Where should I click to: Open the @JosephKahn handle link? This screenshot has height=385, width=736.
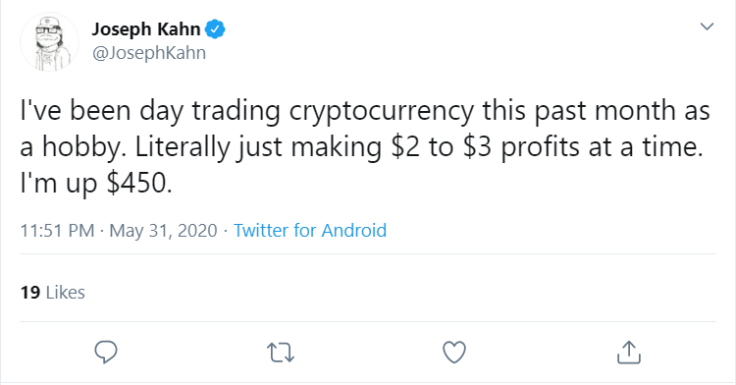(x=149, y=53)
